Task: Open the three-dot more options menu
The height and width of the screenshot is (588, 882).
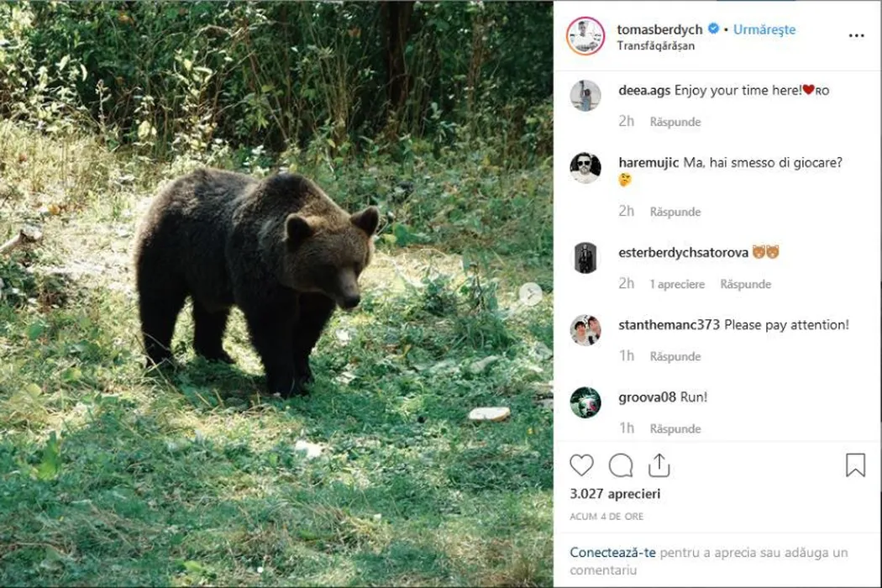Action: pyautogui.click(x=856, y=36)
